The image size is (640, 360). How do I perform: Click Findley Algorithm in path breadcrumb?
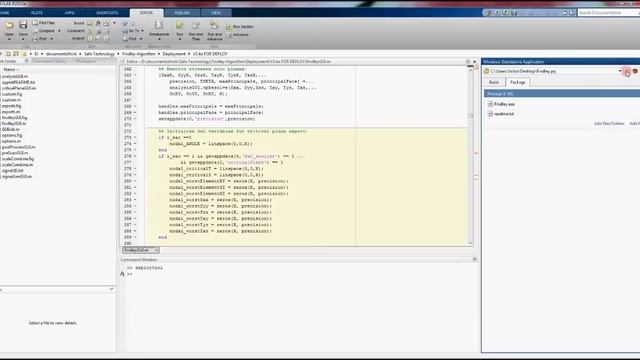click(138, 54)
